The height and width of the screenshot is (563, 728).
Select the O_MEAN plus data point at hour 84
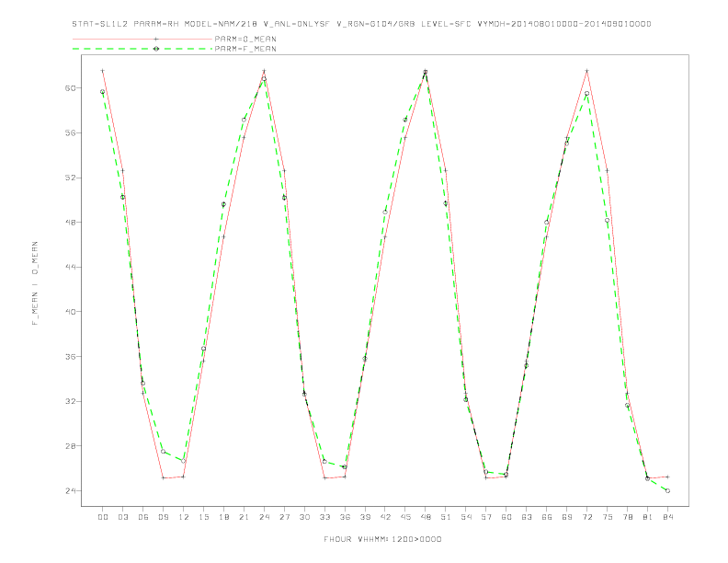pos(667,477)
